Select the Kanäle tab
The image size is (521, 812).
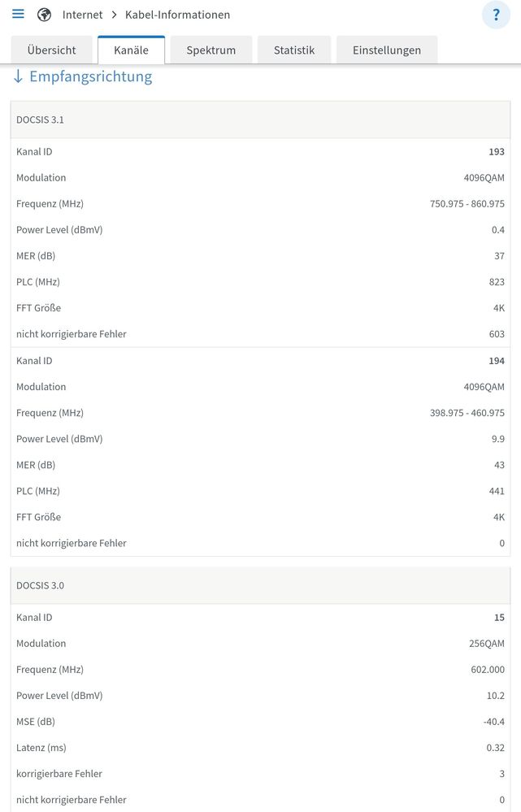[x=131, y=50]
